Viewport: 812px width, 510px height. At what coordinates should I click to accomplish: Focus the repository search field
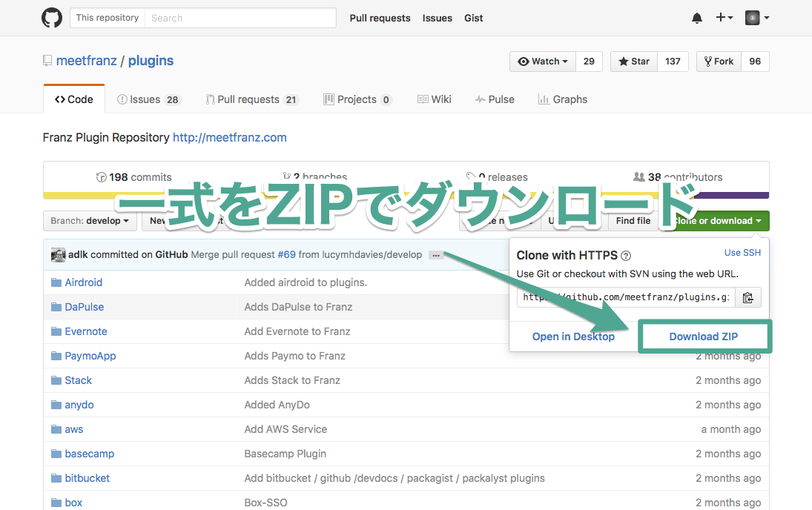[240, 18]
